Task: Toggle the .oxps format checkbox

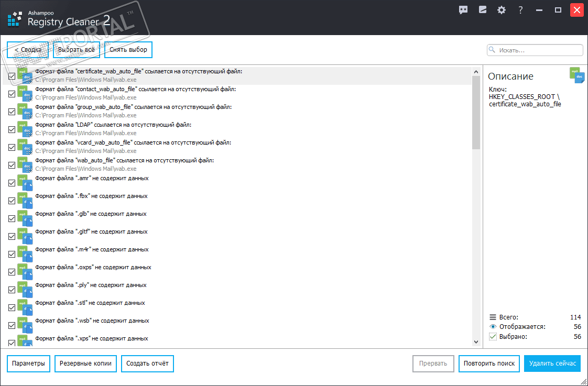Action: 12,272
